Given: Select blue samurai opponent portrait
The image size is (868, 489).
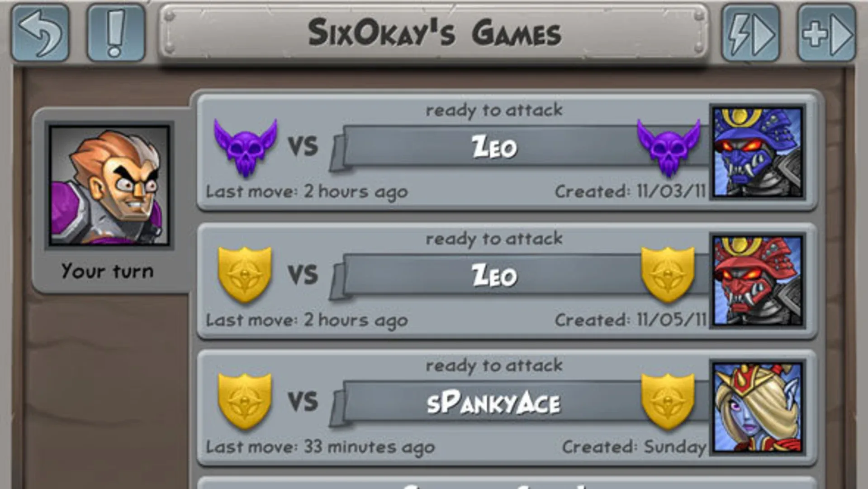Looking at the screenshot, I should pyautogui.click(x=758, y=152).
